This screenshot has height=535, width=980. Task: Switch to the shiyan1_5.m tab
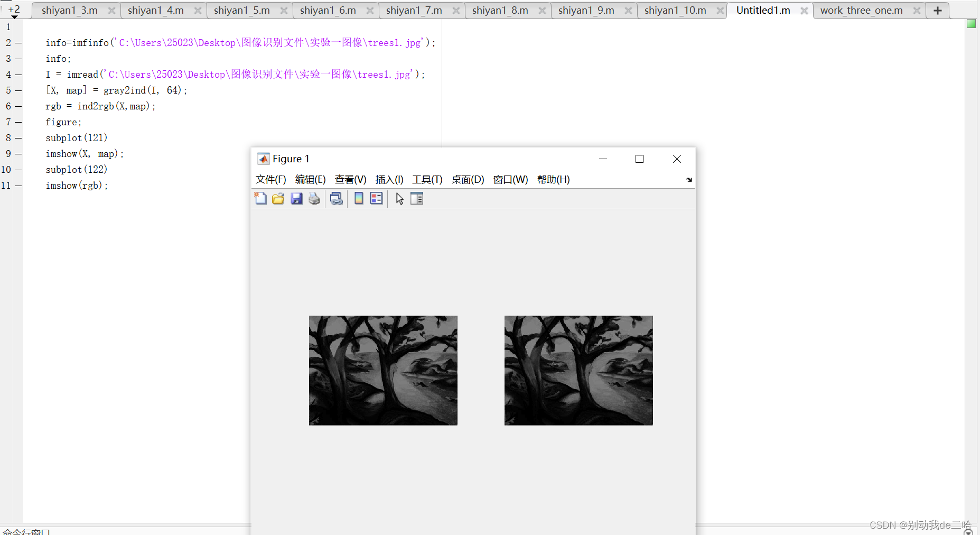[x=242, y=11]
